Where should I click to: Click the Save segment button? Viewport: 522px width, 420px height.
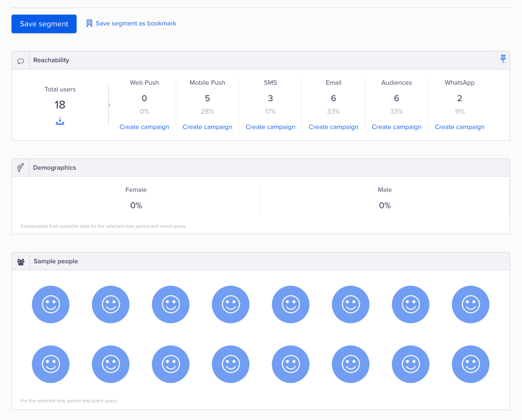(44, 24)
